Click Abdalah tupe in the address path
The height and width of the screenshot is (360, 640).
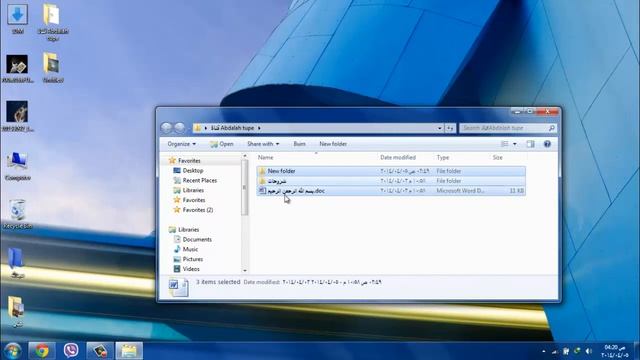(233, 128)
